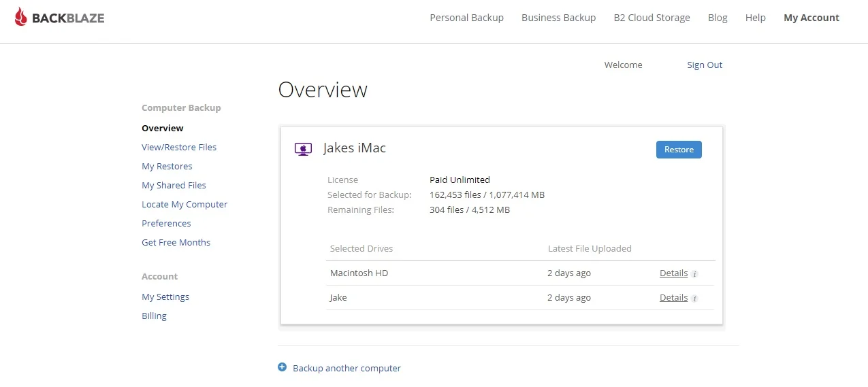Click the Backup another computer link
868x387 pixels.
click(x=347, y=368)
